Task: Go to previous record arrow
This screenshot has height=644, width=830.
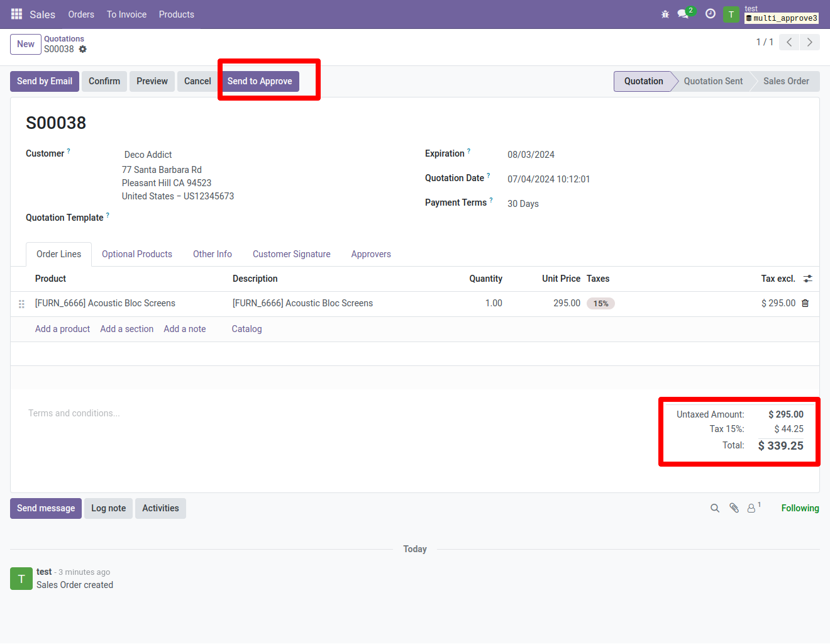Action: point(789,42)
